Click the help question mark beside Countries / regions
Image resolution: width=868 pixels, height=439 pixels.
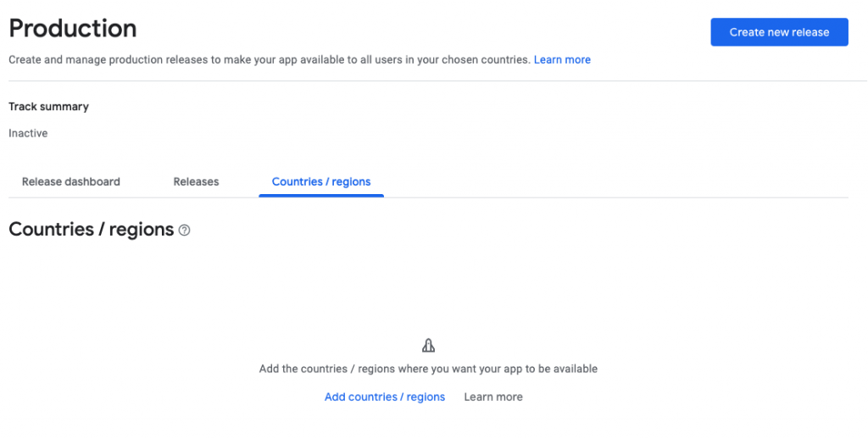[x=185, y=231]
